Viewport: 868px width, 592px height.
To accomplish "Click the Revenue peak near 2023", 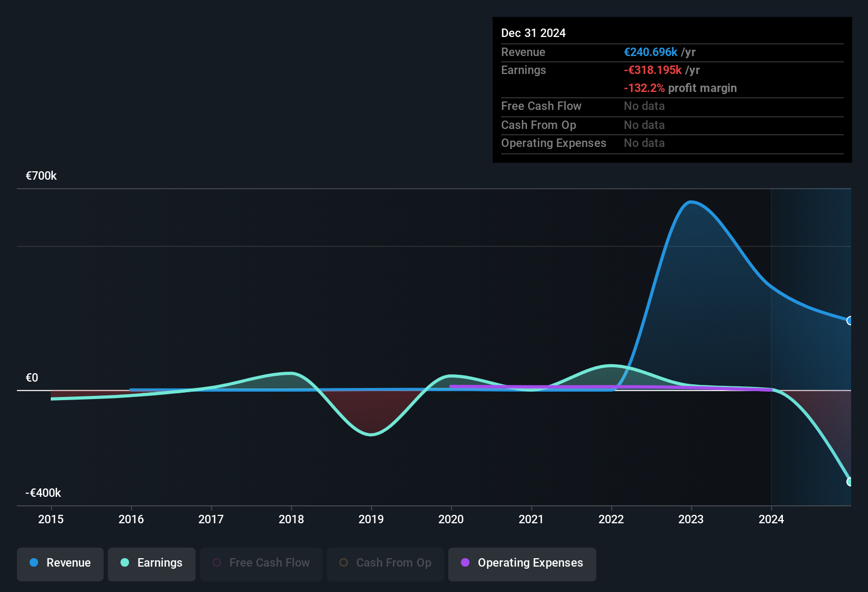I will tap(691, 202).
